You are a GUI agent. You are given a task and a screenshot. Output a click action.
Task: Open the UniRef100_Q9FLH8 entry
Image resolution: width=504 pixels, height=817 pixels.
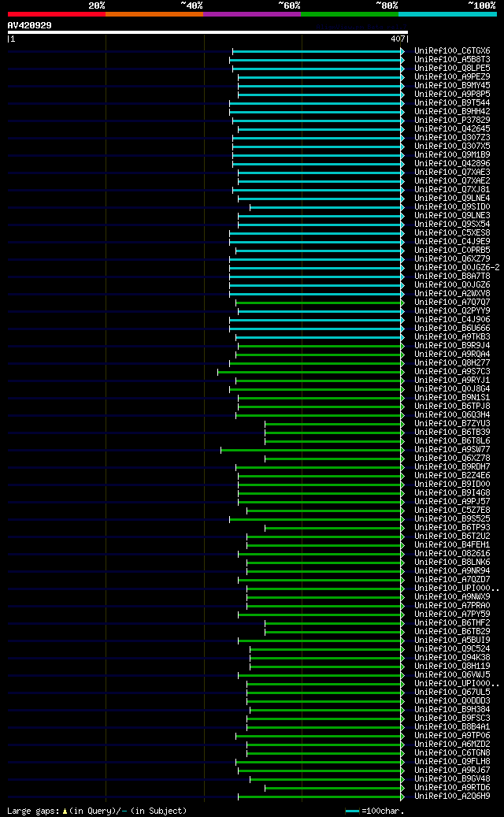point(452,761)
